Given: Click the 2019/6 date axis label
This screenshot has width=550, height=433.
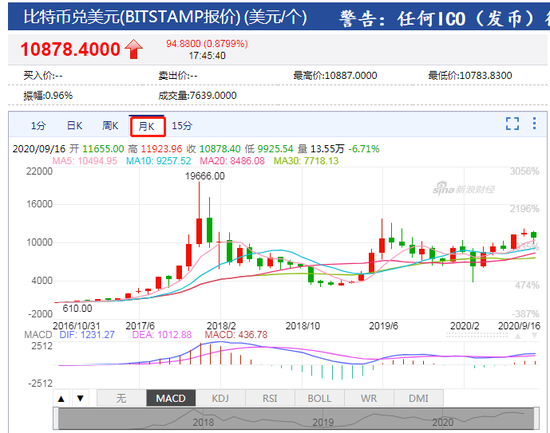Looking at the screenshot, I should (383, 326).
